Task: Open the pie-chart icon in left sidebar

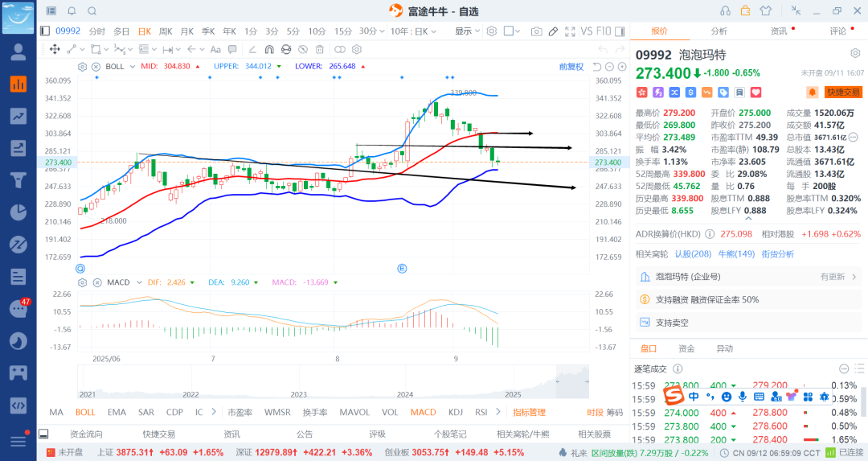Action: click(x=18, y=212)
